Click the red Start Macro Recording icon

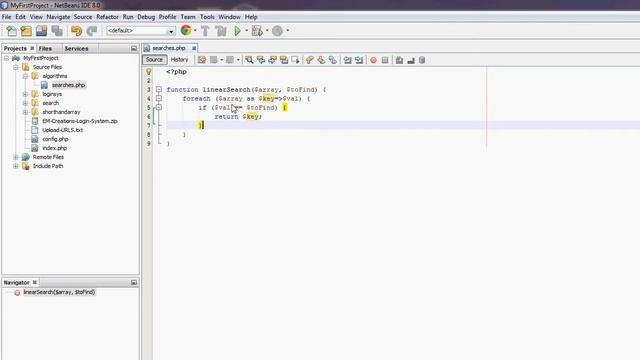[x=373, y=60]
